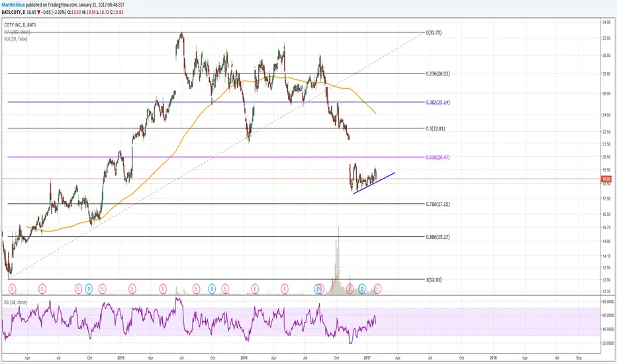
Task: Open the earnings marker for August 2015
Action: (x=197, y=289)
